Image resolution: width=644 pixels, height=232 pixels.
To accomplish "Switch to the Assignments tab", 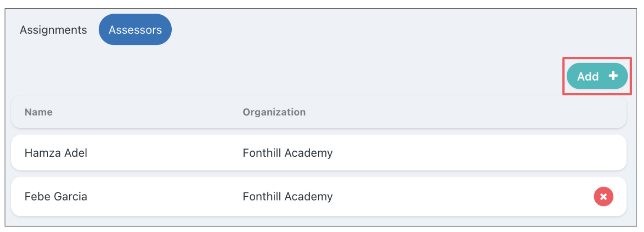I will (x=53, y=30).
